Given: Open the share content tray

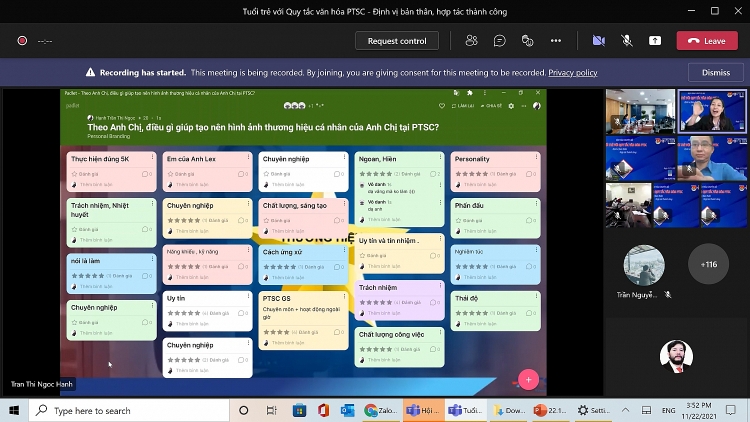Looking at the screenshot, I should [x=655, y=41].
